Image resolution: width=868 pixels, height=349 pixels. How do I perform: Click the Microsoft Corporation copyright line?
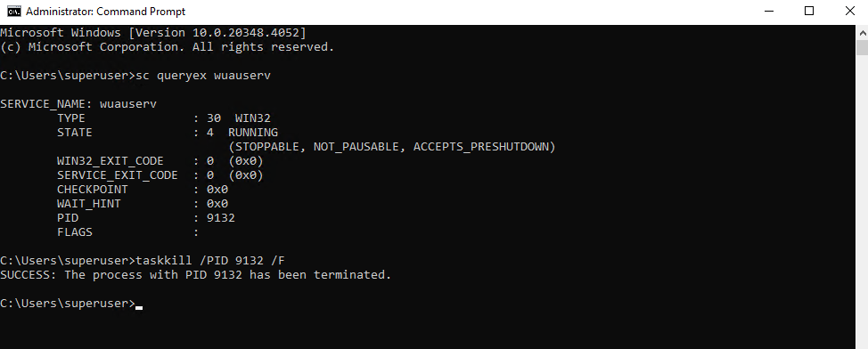pos(168,47)
